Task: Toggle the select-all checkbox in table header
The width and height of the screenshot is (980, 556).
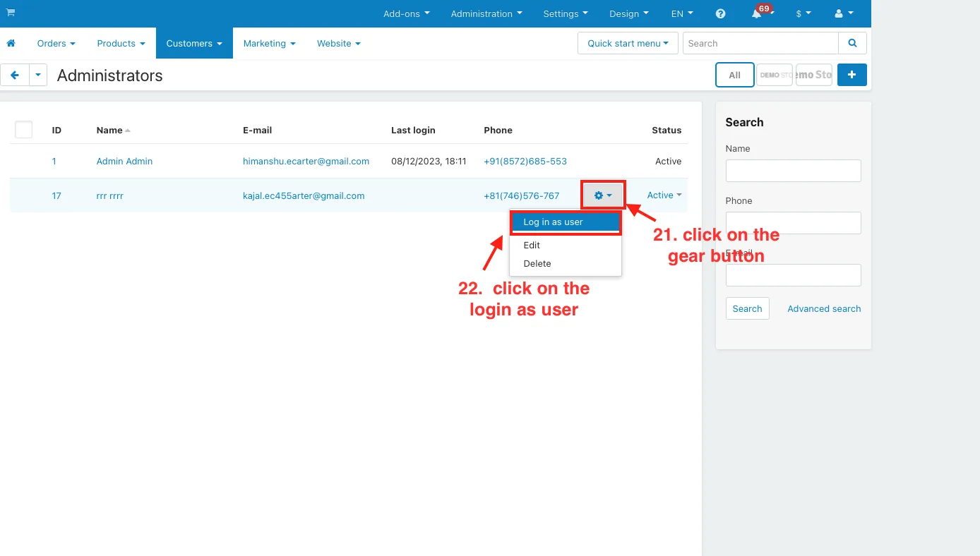Action: [x=24, y=129]
